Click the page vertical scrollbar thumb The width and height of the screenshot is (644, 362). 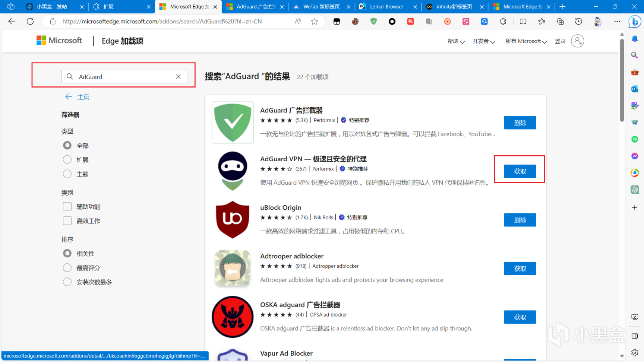pos(622,80)
